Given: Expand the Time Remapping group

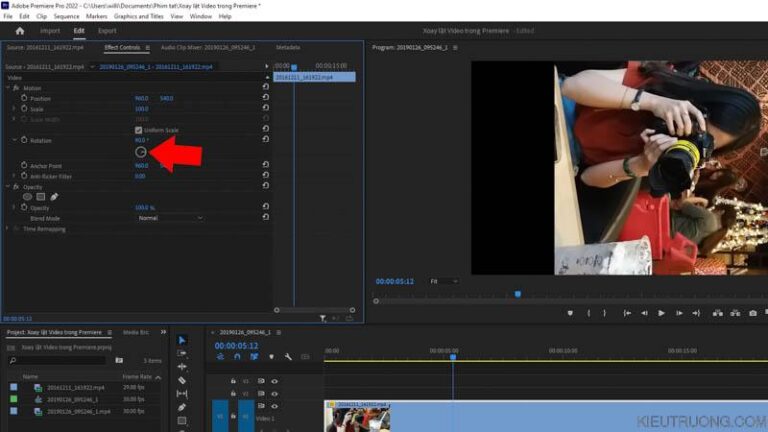Looking at the screenshot, I should click(x=8, y=229).
